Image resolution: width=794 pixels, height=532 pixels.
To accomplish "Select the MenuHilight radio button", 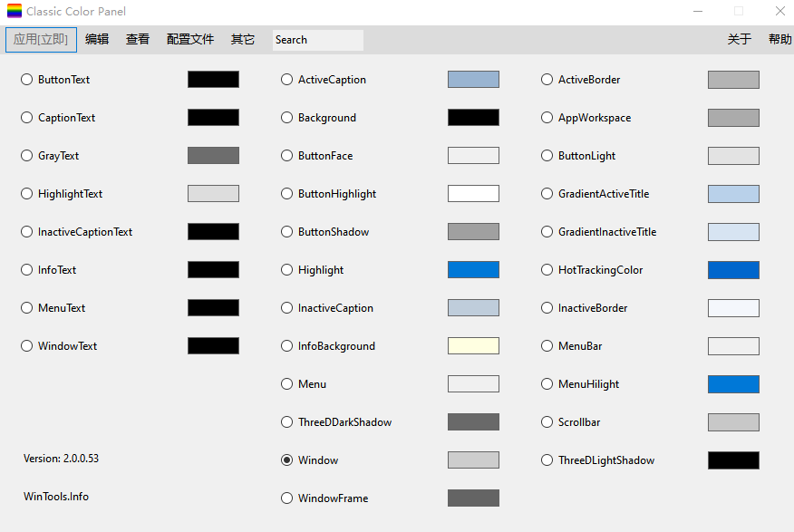I will click(x=547, y=383).
